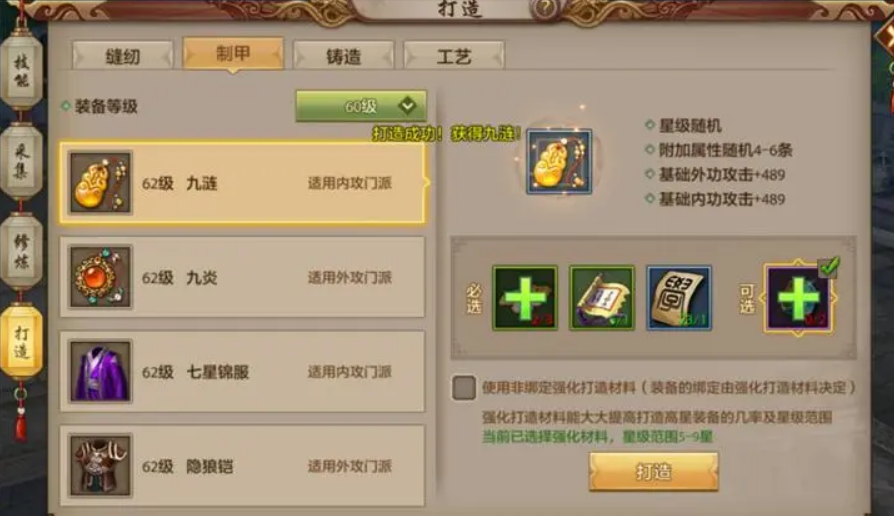Screen dimensions: 894x516
Task: Click the blueprint scroll material slot
Action: (x=602, y=298)
